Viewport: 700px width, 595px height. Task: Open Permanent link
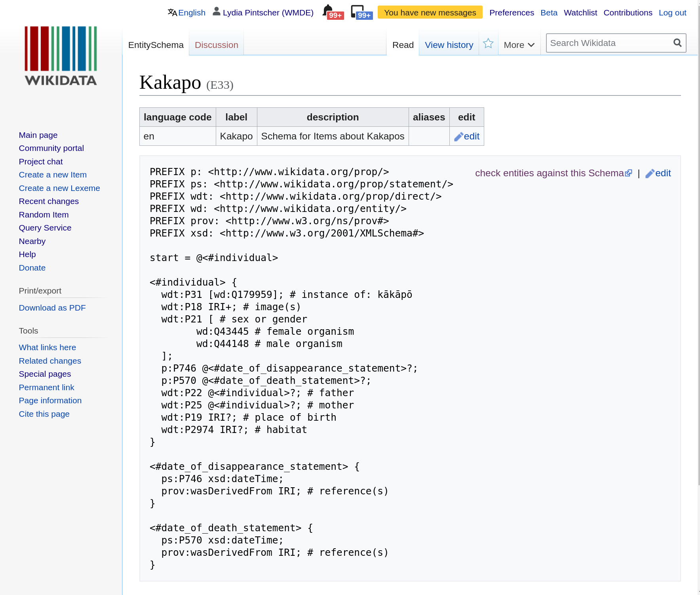pos(46,387)
